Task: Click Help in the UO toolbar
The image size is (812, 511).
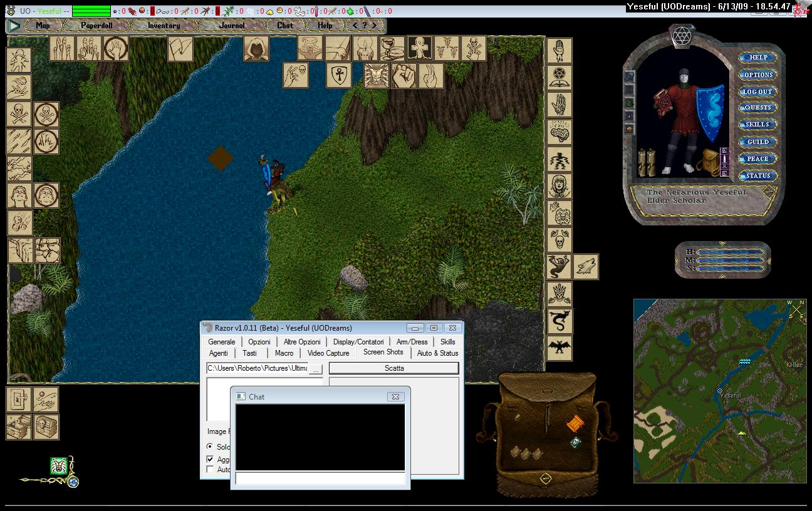Action: [x=325, y=26]
